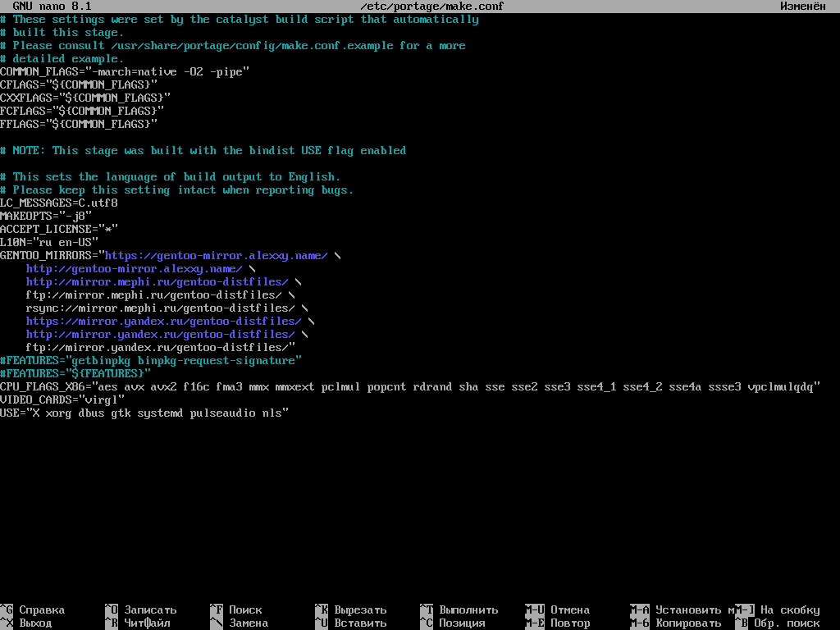Click the Установить метку shortcut
The image size is (840, 630).
click(x=682, y=609)
